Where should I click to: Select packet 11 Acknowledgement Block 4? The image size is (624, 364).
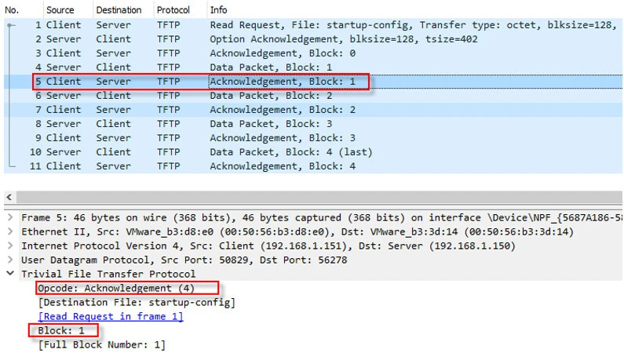[314, 166]
